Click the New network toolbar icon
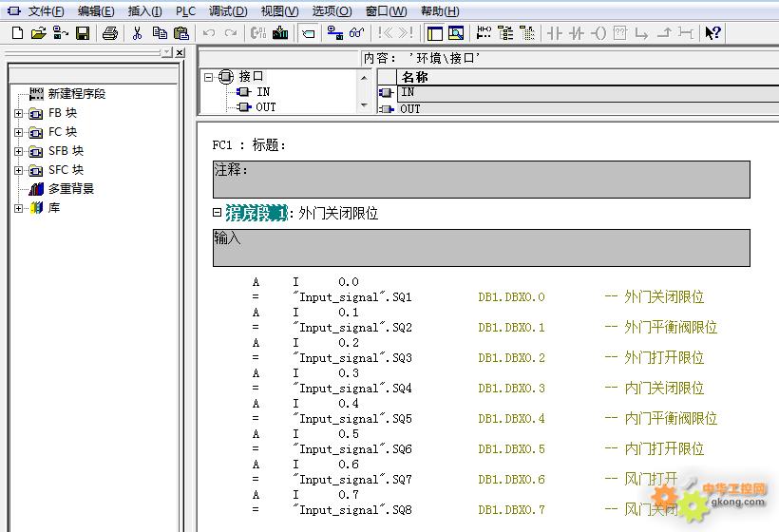 pos(484,33)
